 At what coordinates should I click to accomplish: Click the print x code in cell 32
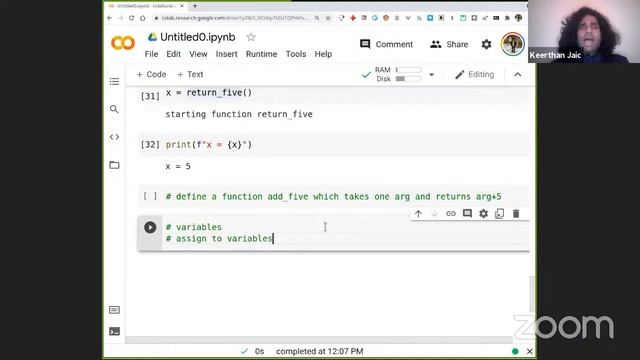tap(209, 144)
